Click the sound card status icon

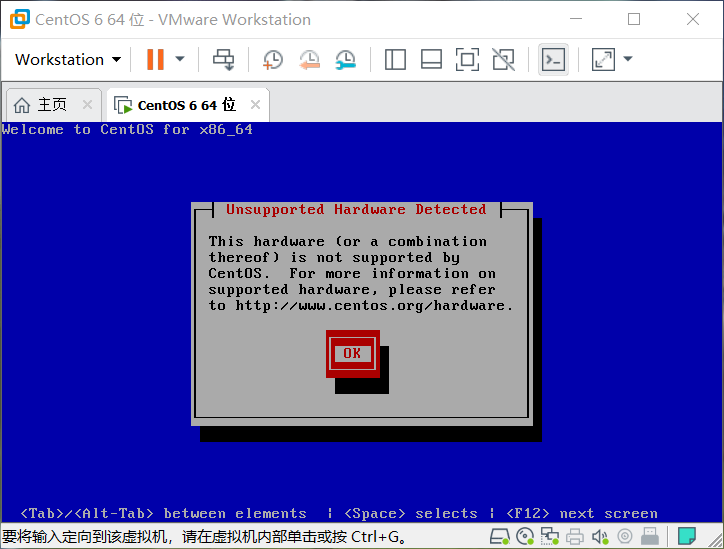tap(600, 536)
